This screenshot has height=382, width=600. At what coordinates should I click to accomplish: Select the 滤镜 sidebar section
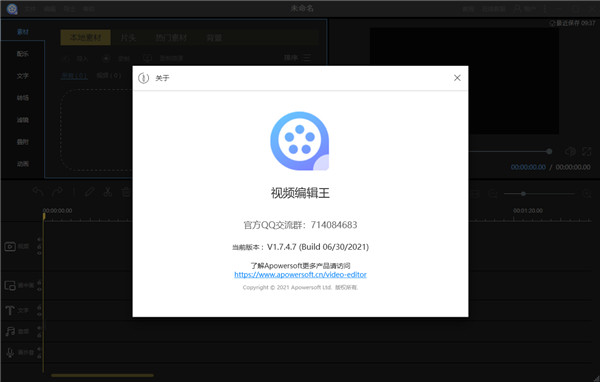coord(23,120)
